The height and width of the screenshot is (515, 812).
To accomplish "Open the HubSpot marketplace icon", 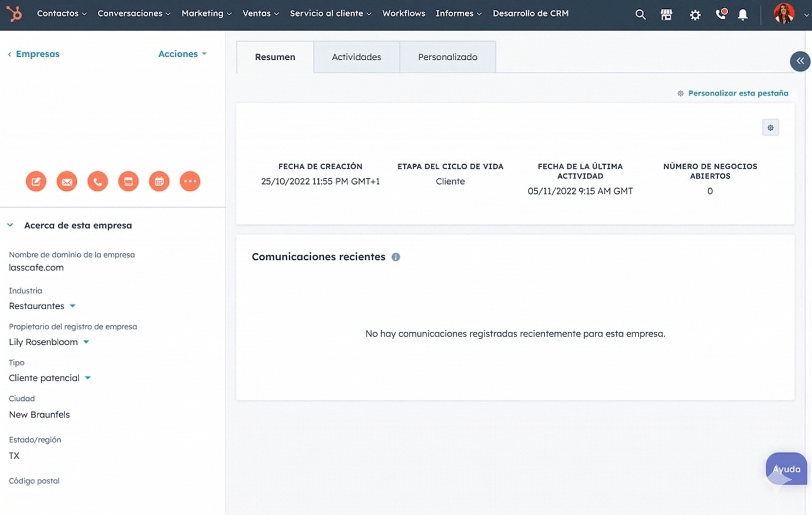I will [x=666, y=14].
